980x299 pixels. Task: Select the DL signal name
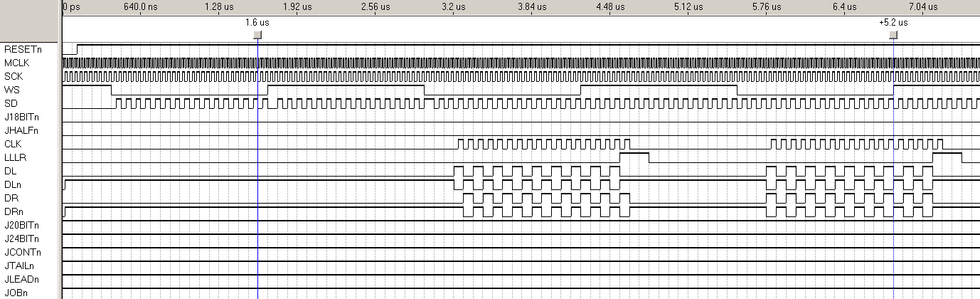tap(10, 171)
